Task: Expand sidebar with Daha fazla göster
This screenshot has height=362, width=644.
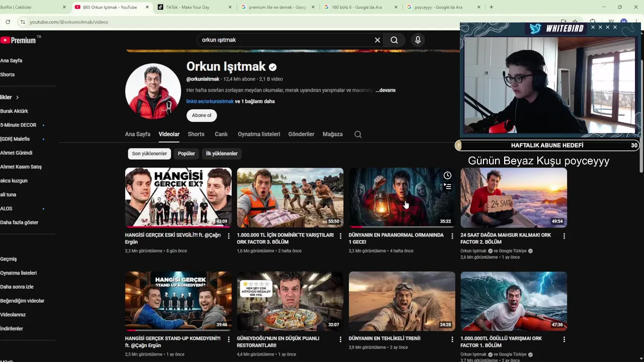Action: (19, 222)
